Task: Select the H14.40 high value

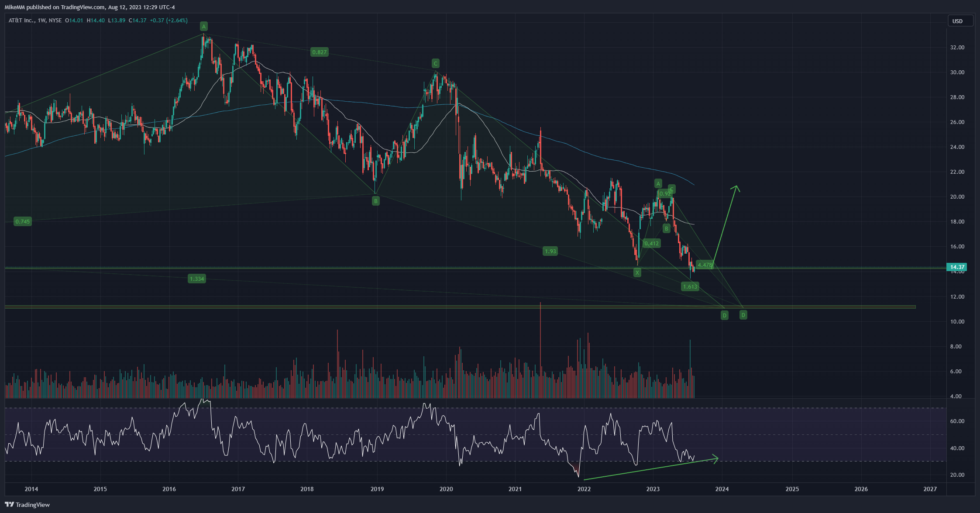Action: tap(96, 21)
